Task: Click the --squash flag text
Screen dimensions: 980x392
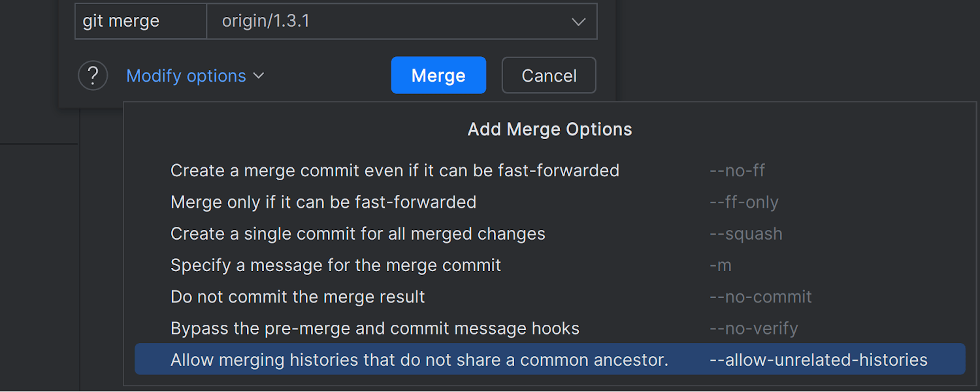Action: coord(746,234)
